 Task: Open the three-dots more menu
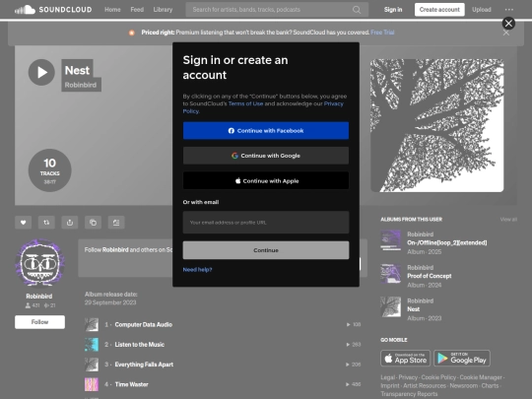(509, 10)
